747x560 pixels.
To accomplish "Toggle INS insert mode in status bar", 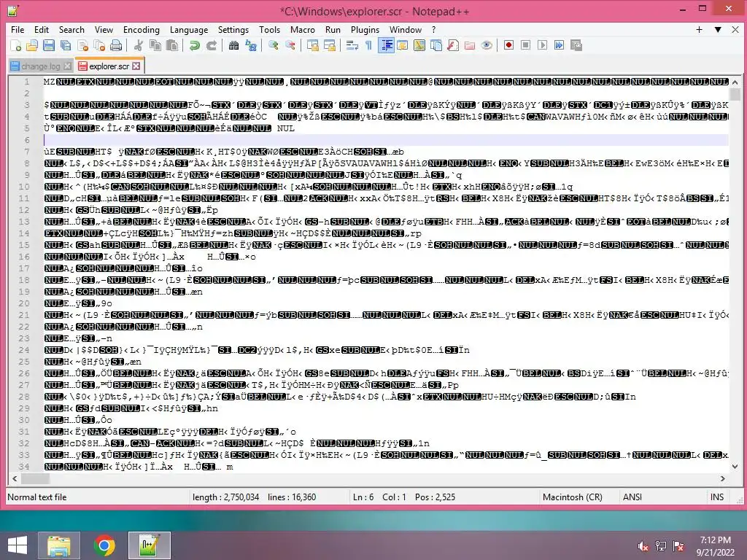I will (717, 497).
